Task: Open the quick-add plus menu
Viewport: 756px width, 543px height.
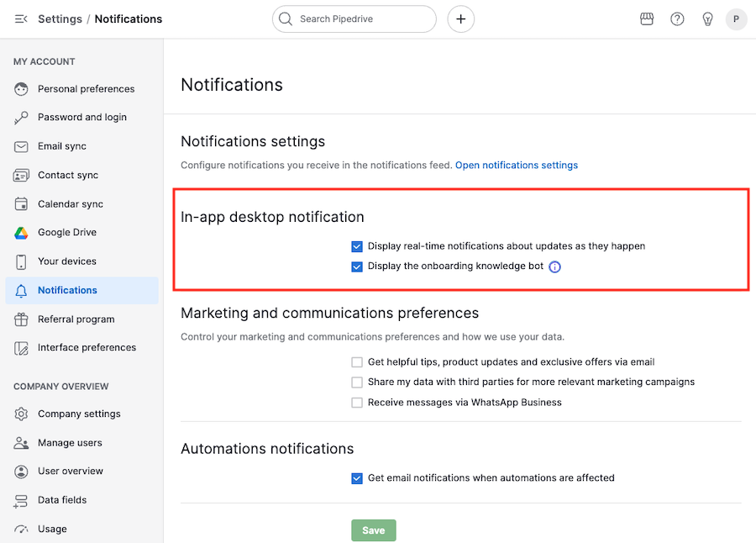Action: click(x=460, y=18)
